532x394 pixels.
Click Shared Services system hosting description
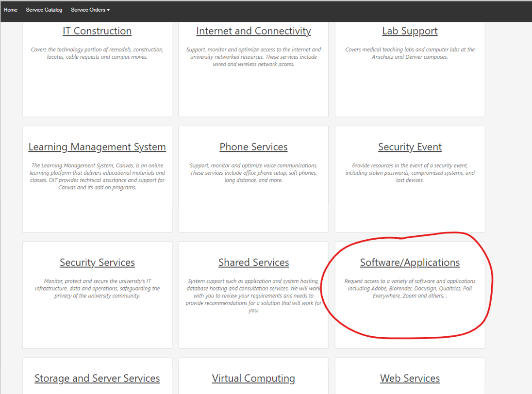pos(253,295)
